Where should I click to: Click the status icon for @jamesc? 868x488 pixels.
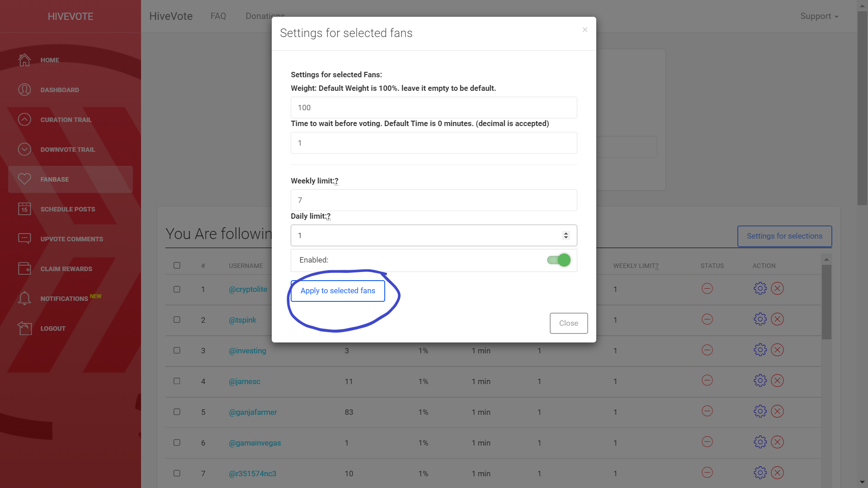click(x=707, y=380)
